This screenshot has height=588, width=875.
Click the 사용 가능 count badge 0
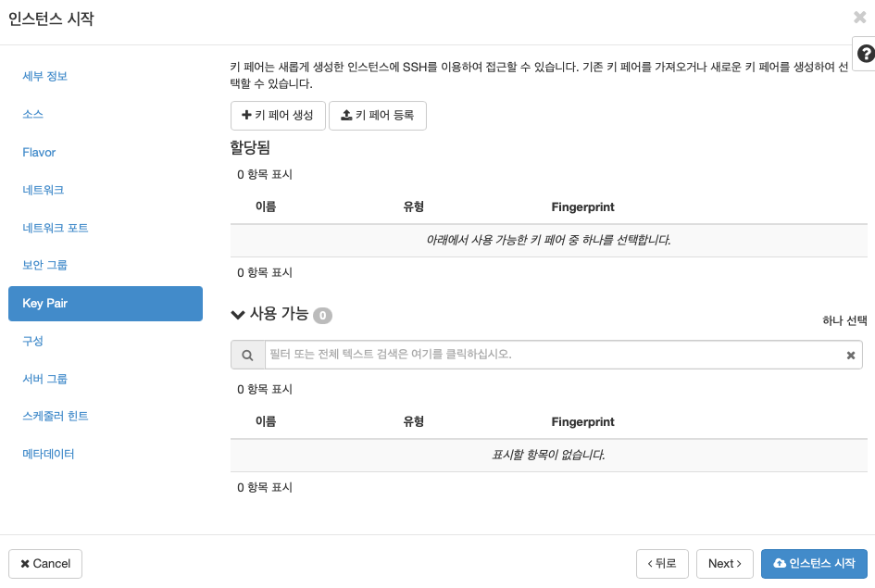pyautogui.click(x=322, y=316)
